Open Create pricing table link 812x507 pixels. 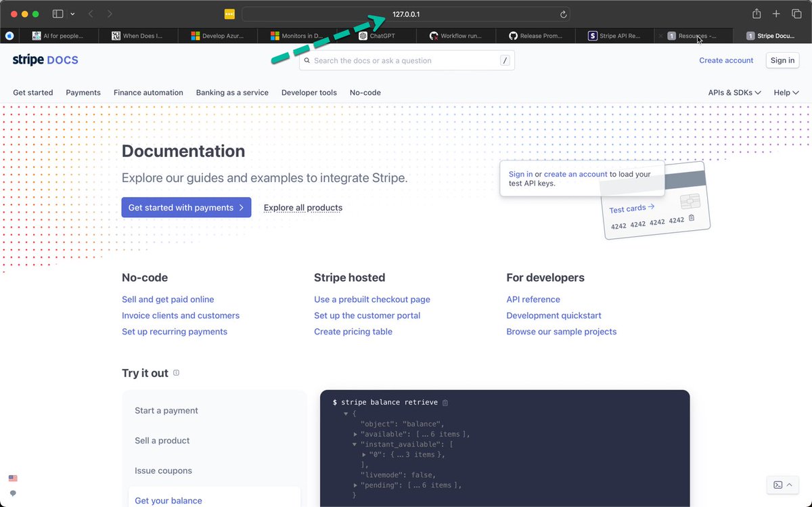click(x=353, y=332)
